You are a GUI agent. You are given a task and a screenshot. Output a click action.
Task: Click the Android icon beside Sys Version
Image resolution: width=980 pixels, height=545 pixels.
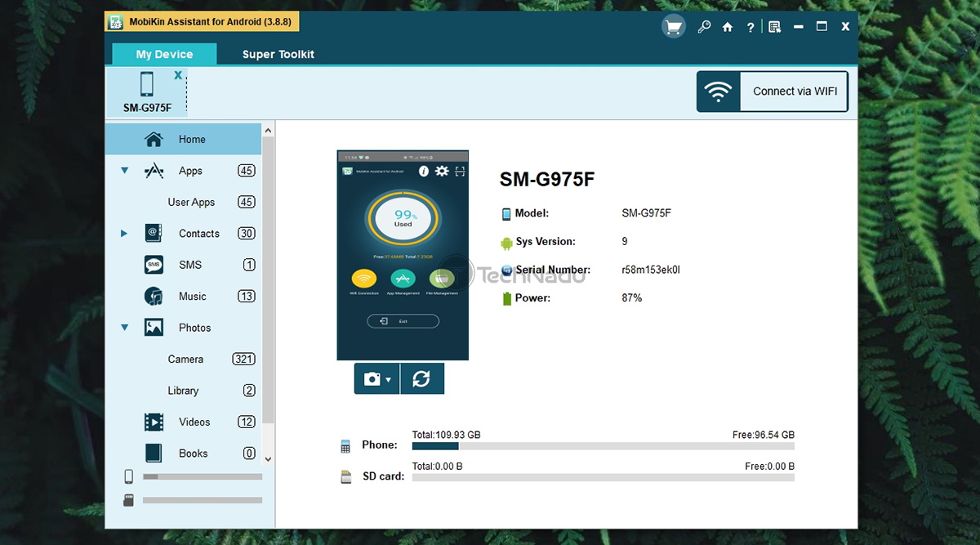506,242
